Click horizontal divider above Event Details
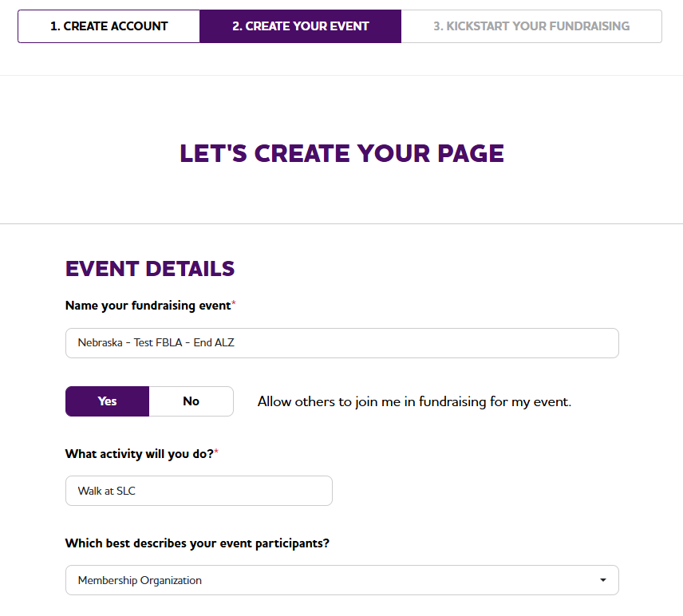The height and width of the screenshot is (616, 683). click(x=341, y=224)
